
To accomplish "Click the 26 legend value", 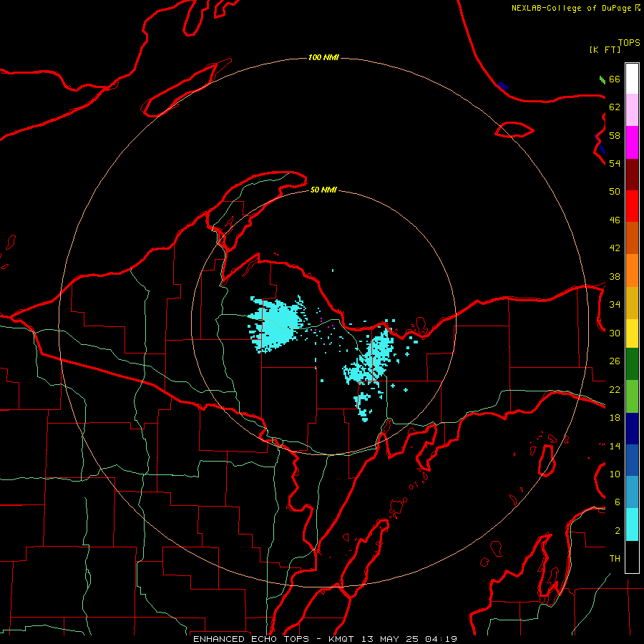I will pyautogui.click(x=615, y=361).
